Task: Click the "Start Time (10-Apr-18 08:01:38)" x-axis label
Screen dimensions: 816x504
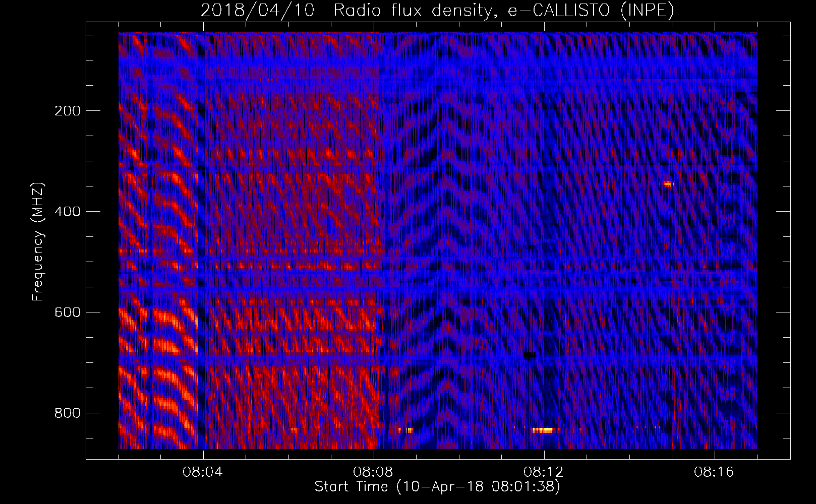Action: (437, 487)
